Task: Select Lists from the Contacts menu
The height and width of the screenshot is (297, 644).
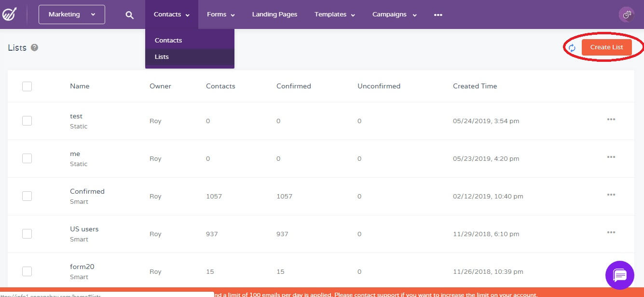Action: pos(162,57)
